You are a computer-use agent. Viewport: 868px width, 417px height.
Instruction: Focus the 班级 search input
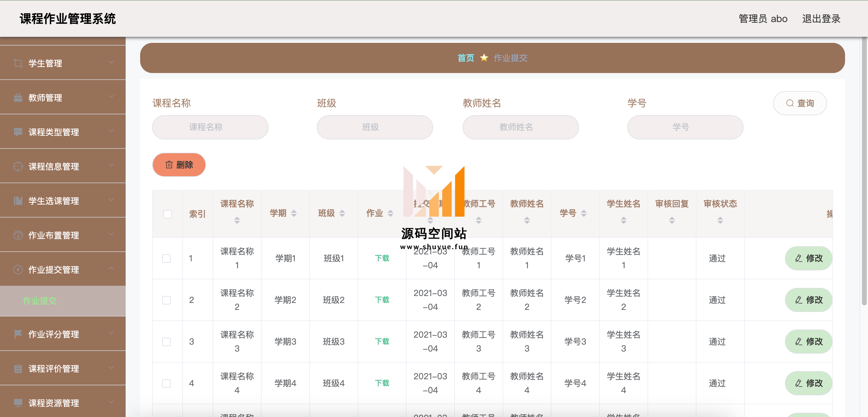pyautogui.click(x=375, y=127)
